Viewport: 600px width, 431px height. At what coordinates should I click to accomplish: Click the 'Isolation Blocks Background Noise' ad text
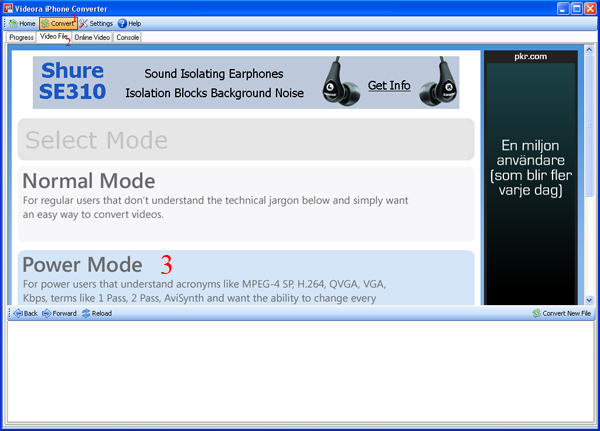[215, 93]
